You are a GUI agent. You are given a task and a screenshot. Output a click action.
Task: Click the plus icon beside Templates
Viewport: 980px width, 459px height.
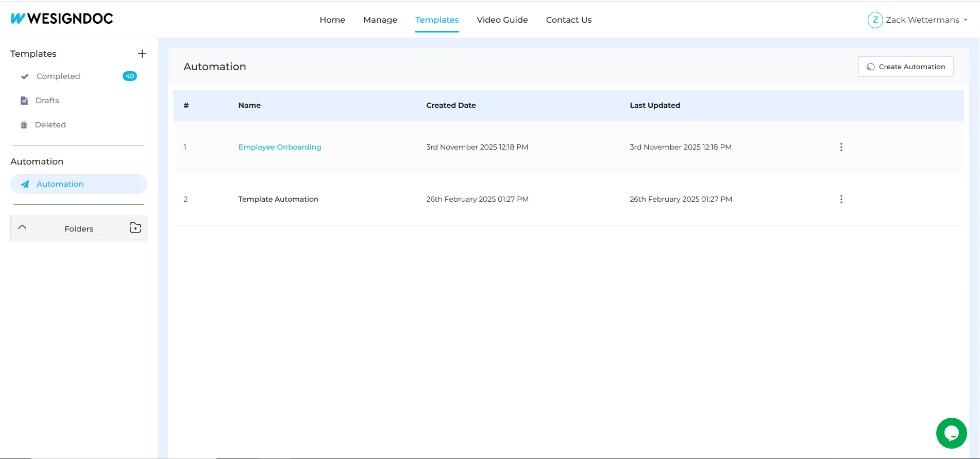pos(142,54)
